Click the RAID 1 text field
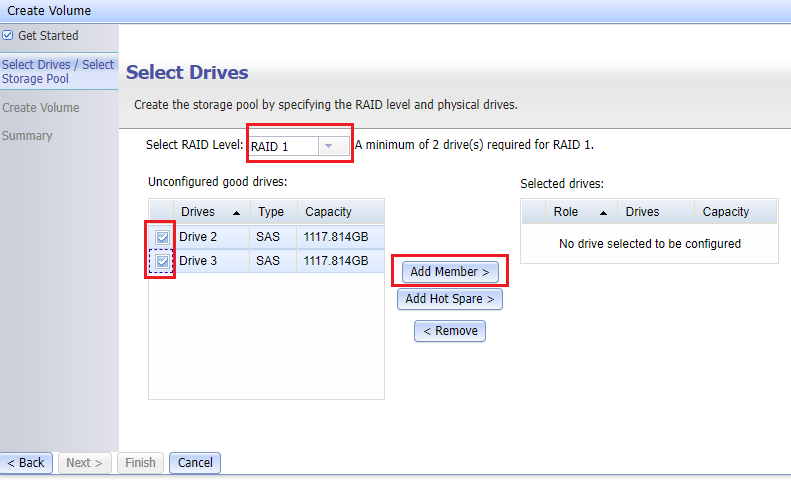 pos(282,146)
